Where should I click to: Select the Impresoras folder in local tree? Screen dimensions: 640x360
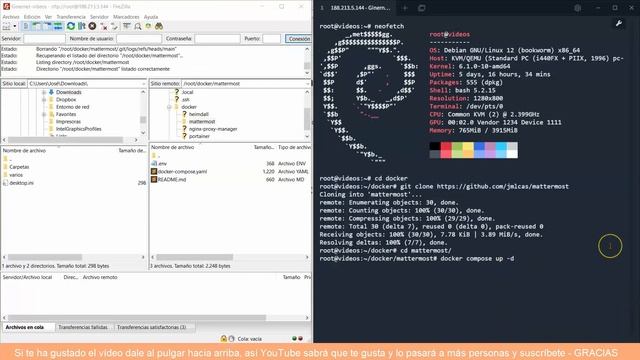[x=68, y=122]
